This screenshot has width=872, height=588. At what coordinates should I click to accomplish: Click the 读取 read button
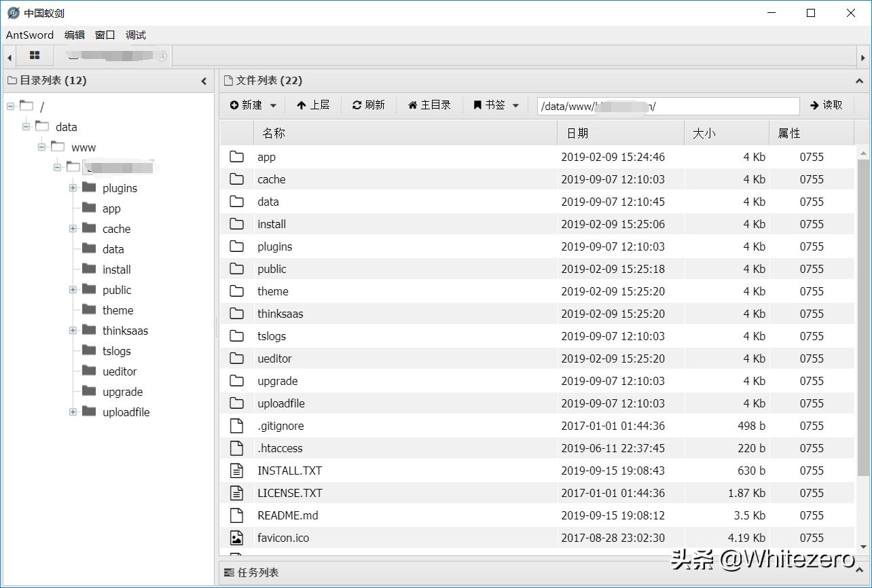tap(826, 105)
